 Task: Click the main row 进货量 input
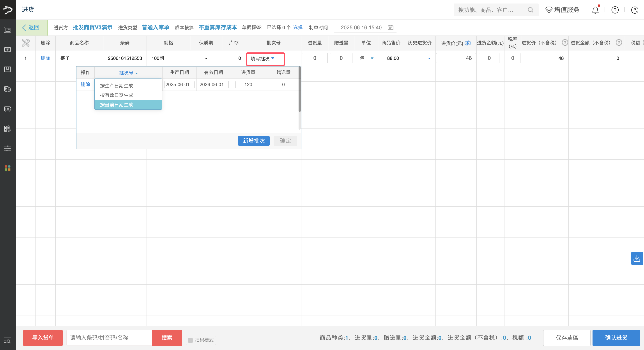pos(315,58)
